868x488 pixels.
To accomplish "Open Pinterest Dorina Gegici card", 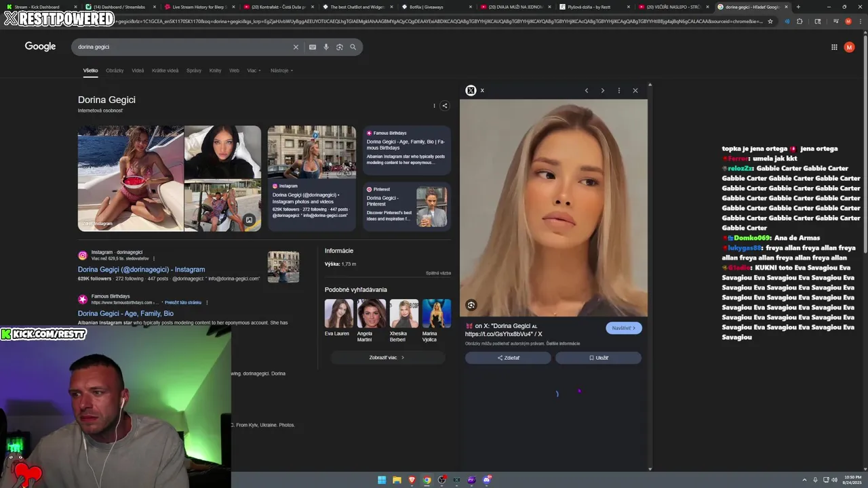I will [406, 207].
